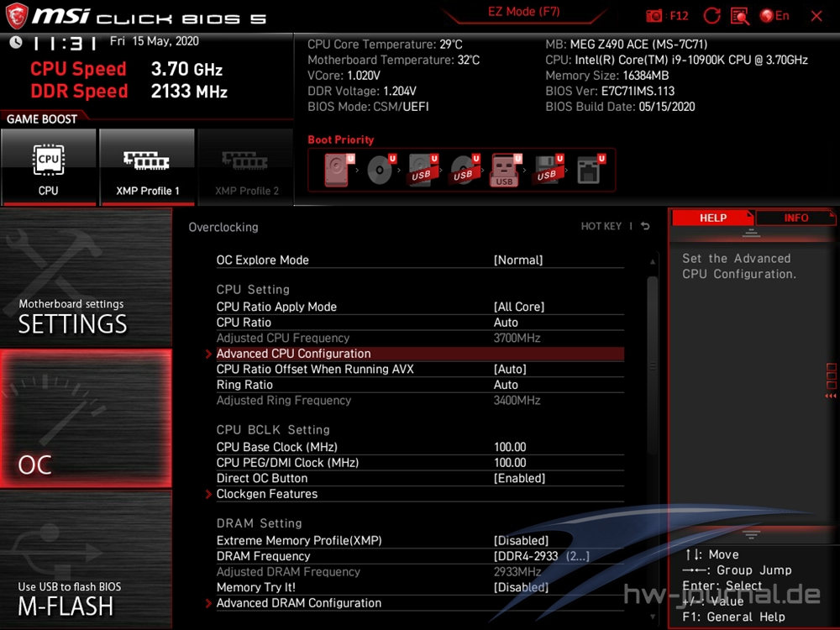840x630 pixels.
Task: Take a screenshot with the F12 camera icon
Action: [x=654, y=15]
